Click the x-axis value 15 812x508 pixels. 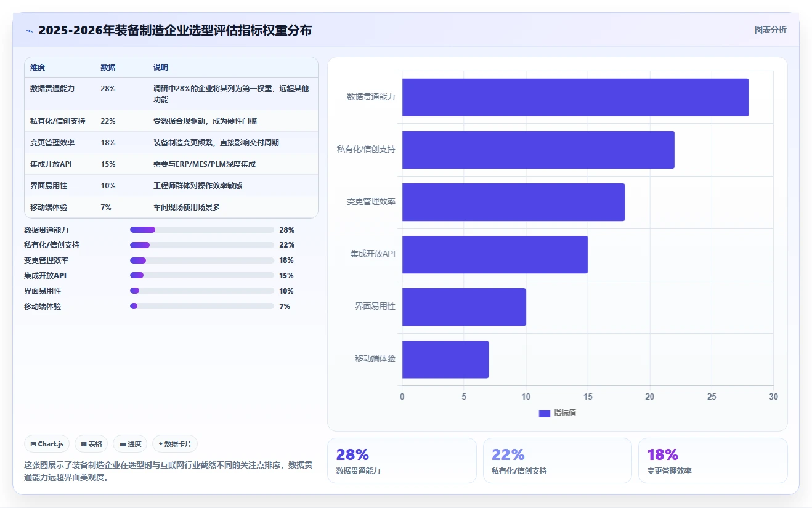[588, 397]
